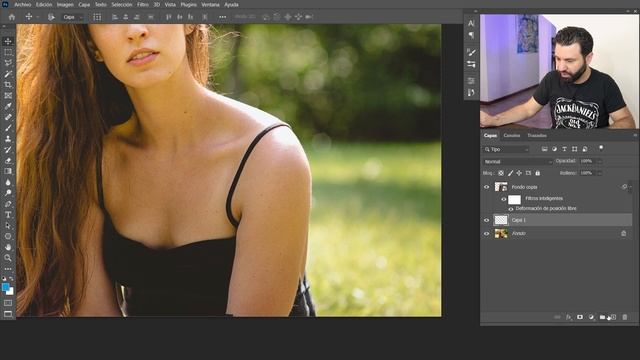Select the Magic Wand tool
The width and height of the screenshot is (640, 360).
(8, 74)
